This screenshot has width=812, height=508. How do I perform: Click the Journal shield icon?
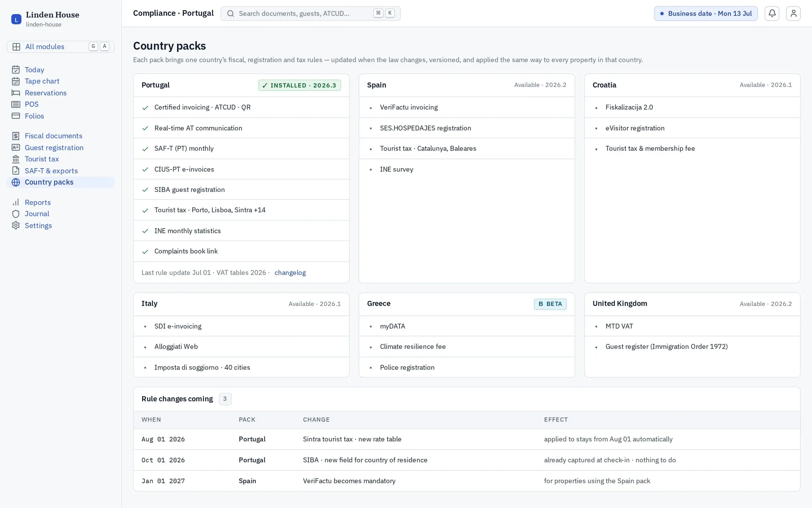[x=16, y=214]
